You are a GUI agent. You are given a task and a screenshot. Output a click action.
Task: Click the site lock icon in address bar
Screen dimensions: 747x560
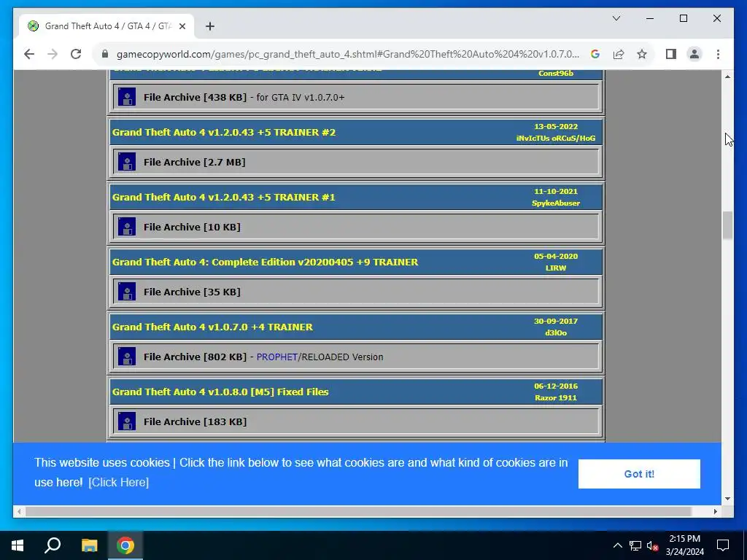click(105, 54)
